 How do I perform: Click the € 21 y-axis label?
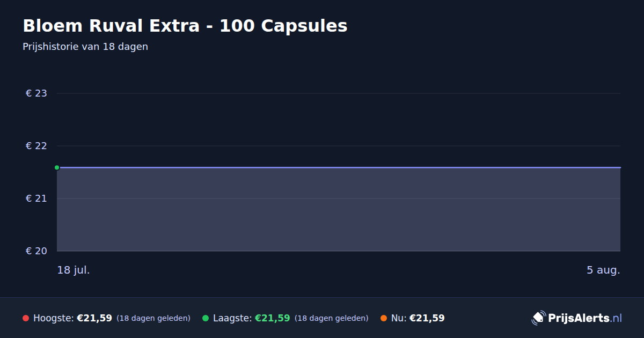[36, 199]
